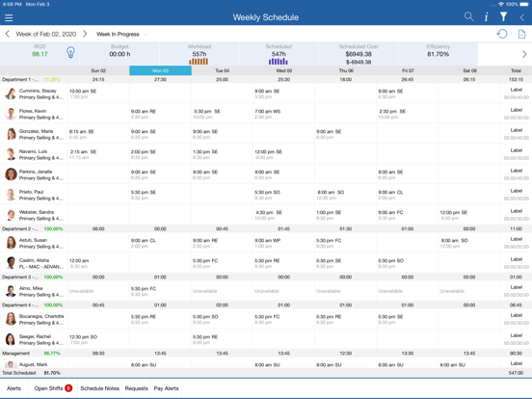Screen dimensions: 532x399
Task: Open Paul Prieto profile photo
Action: click(11, 195)
